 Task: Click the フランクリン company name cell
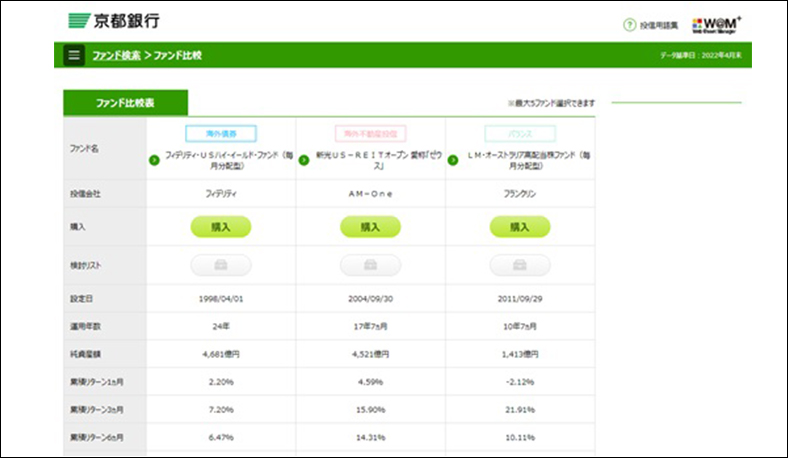pos(520,194)
